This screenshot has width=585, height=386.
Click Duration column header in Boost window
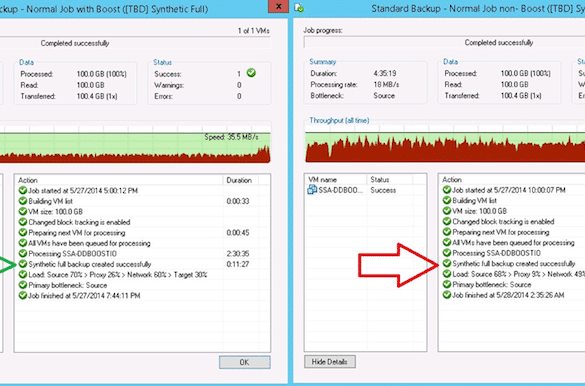tap(241, 180)
